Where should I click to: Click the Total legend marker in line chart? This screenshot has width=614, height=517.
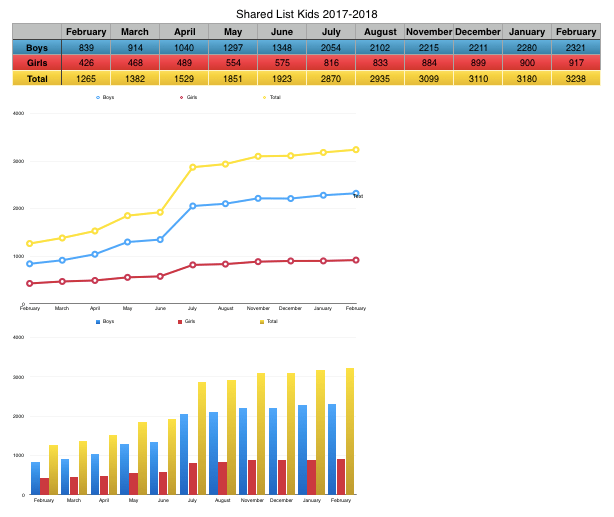tap(264, 97)
